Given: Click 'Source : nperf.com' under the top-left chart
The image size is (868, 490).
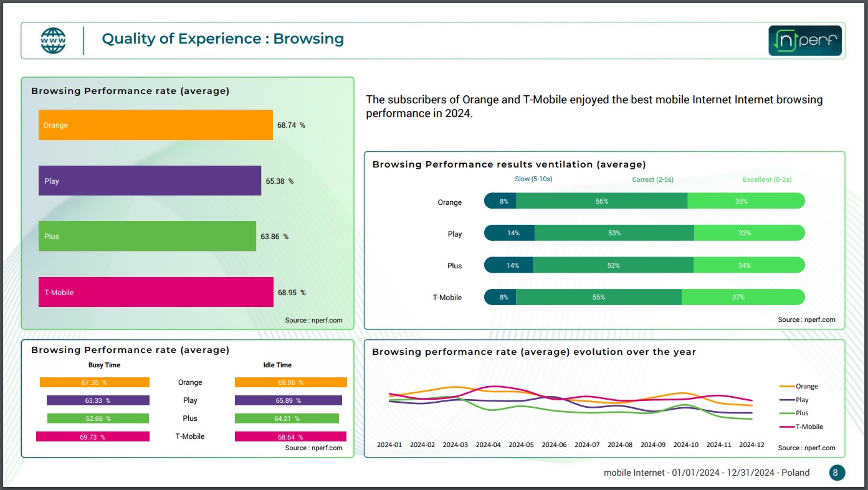Looking at the screenshot, I should [x=314, y=320].
